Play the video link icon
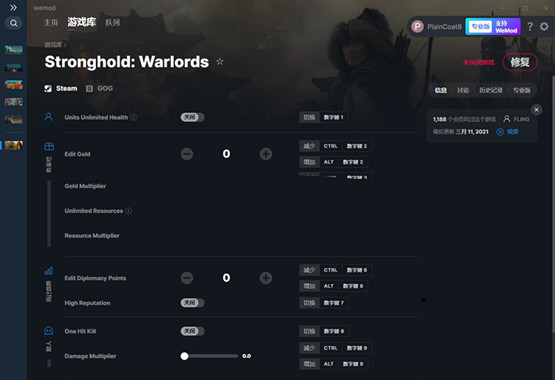Image resolution: width=555 pixels, height=380 pixels. [500, 132]
